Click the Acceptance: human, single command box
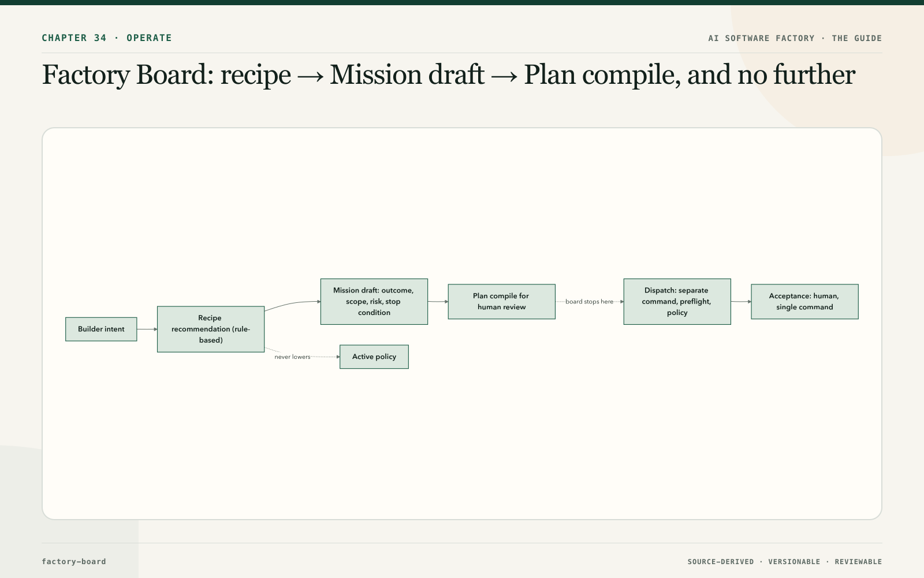924x578 pixels. click(x=804, y=302)
